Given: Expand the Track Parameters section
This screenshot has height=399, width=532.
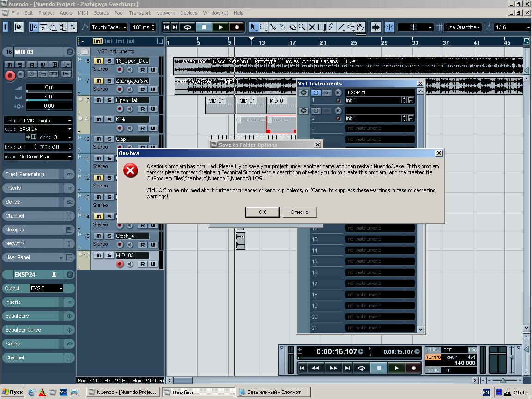Looking at the screenshot, I should pos(38,174).
